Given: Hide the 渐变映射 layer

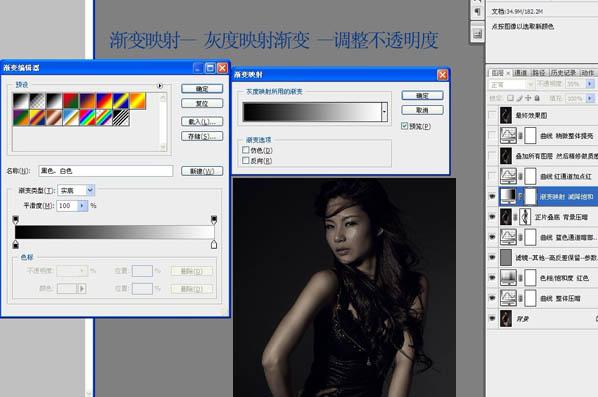Looking at the screenshot, I should (493, 196).
